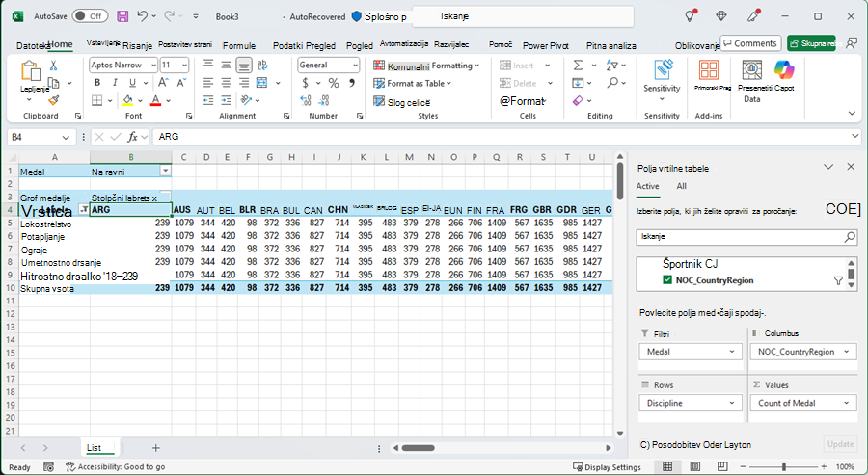This screenshot has height=475, width=868.
Task: Open the Formule ribbon tab
Action: pos(239,46)
